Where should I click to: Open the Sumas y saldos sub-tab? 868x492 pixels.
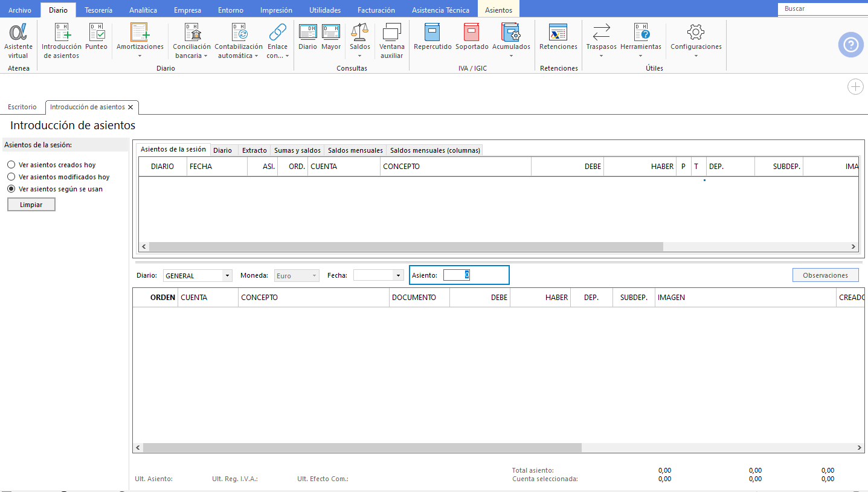click(297, 150)
